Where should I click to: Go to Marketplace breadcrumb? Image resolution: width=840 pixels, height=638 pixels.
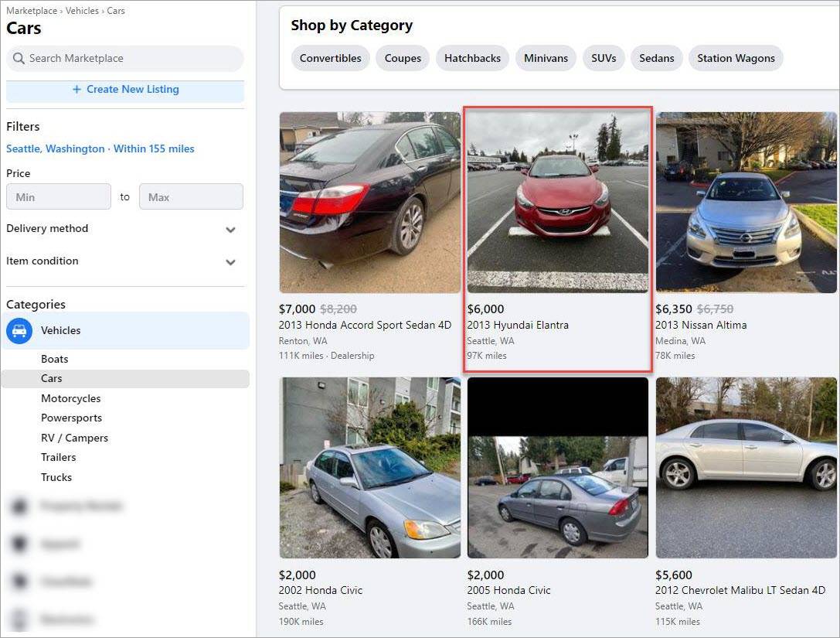32,11
